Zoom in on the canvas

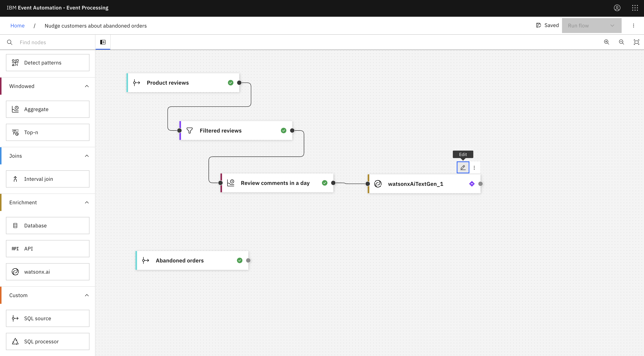coord(607,42)
